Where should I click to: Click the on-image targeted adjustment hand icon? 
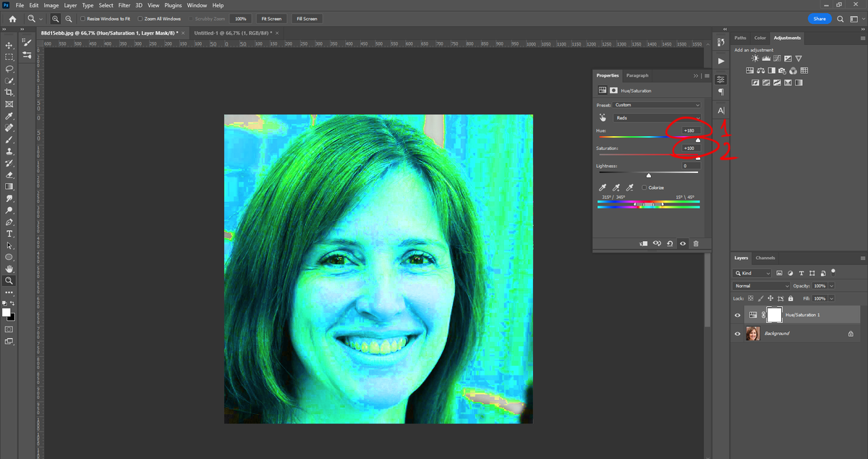coord(602,117)
